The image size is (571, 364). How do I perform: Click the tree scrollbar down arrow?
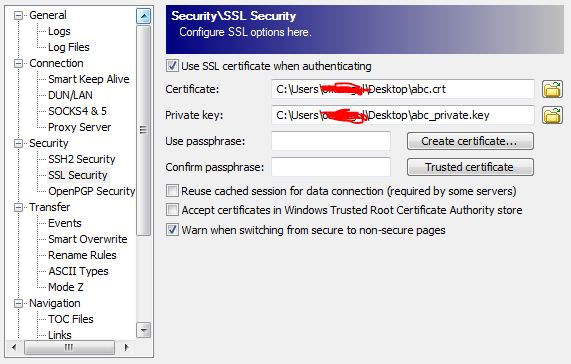tap(143, 330)
